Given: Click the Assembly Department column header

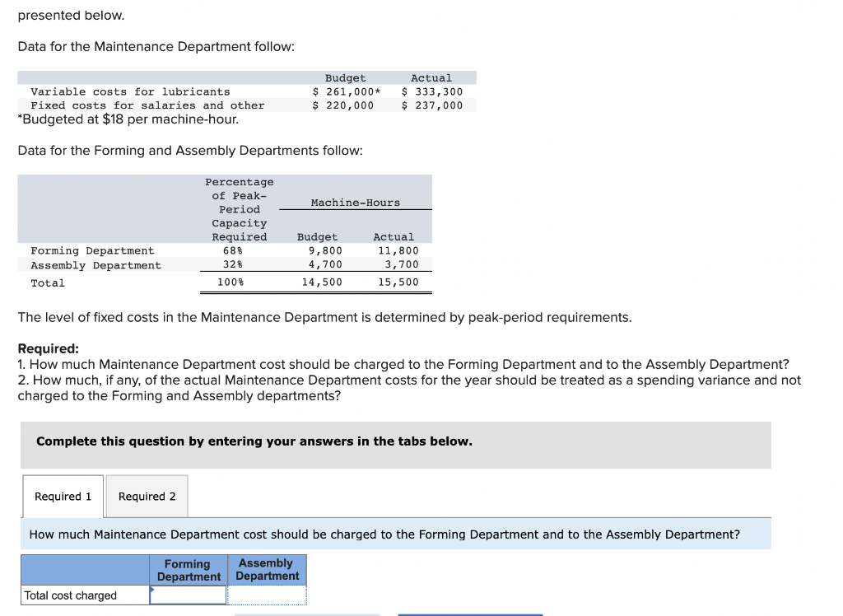Looking at the screenshot, I should (266, 569).
